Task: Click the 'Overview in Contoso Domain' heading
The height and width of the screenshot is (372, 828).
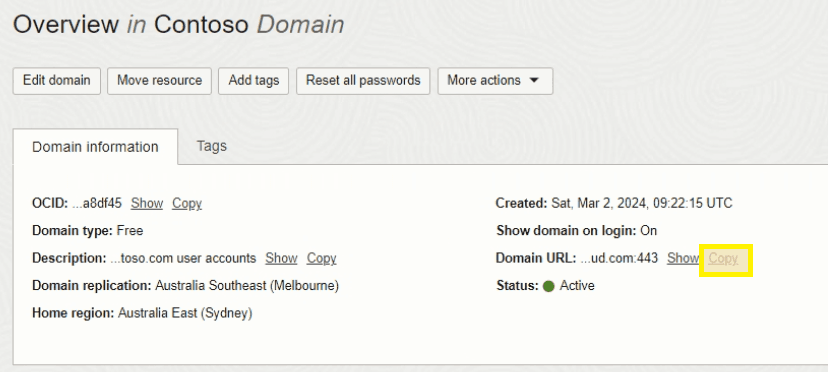Action: [178, 25]
